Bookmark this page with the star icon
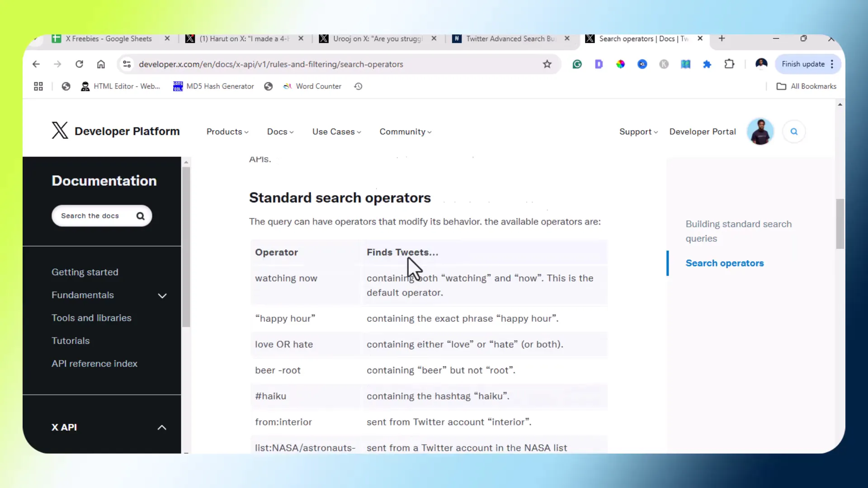Screen dimensions: 868x488 [547, 64]
